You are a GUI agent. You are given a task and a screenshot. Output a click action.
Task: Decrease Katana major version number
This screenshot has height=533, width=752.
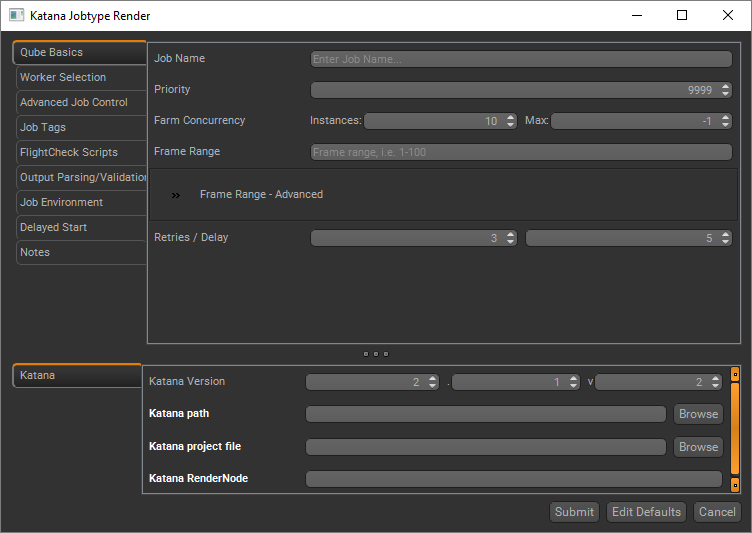pos(433,385)
